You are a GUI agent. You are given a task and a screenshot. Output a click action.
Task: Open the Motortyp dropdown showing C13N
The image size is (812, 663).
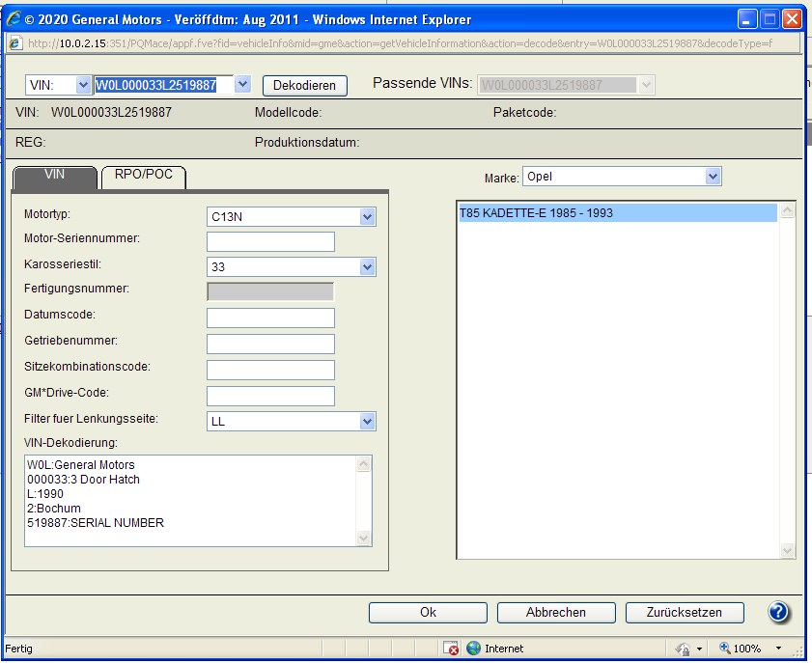367,217
